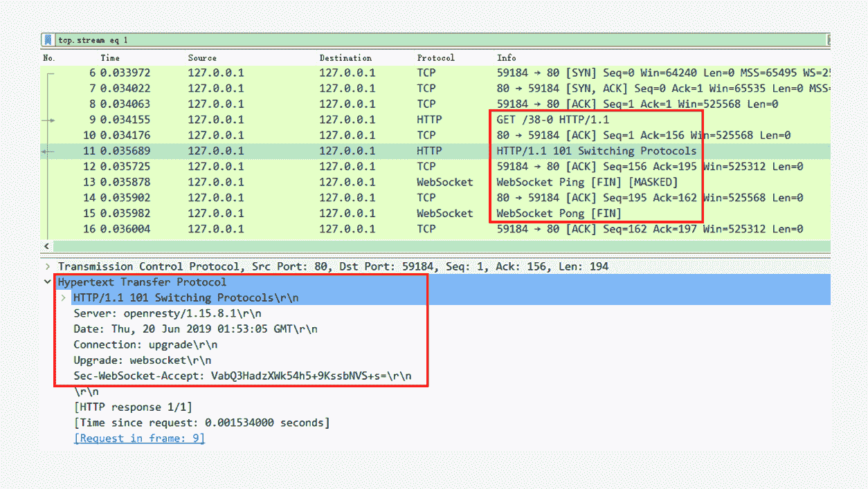Viewport: 868px width, 489px height.
Task: Select packet 10 at time 0.034176
Action: (435, 136)
